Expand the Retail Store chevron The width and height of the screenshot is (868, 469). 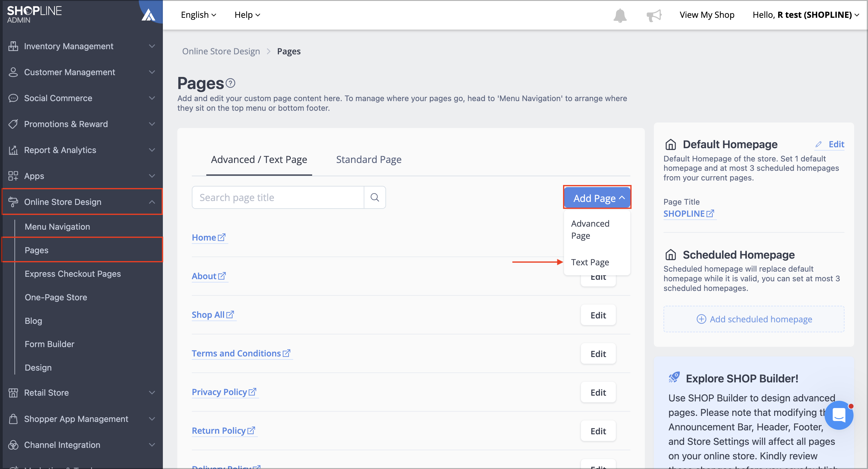tap(152, 393)
